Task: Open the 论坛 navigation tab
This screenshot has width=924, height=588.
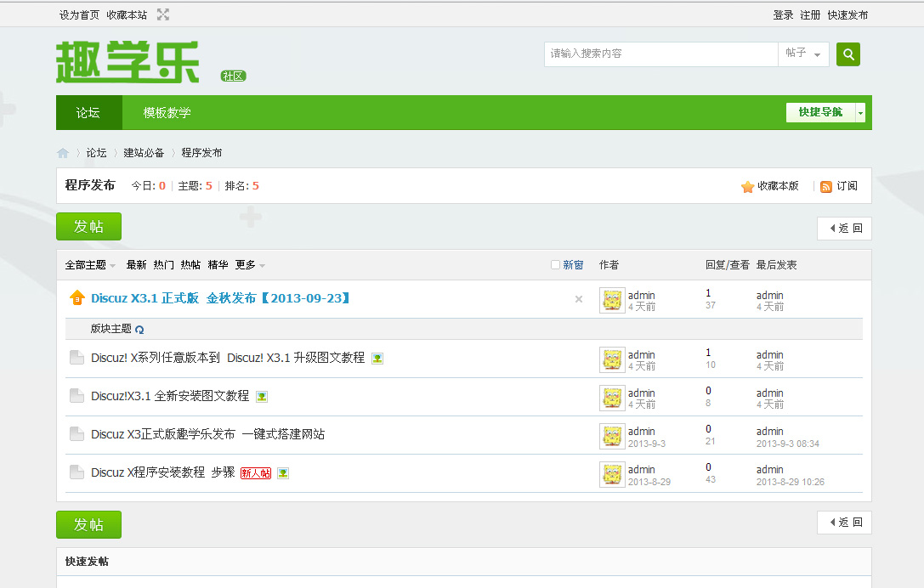Action: click(x=88, y=112)
